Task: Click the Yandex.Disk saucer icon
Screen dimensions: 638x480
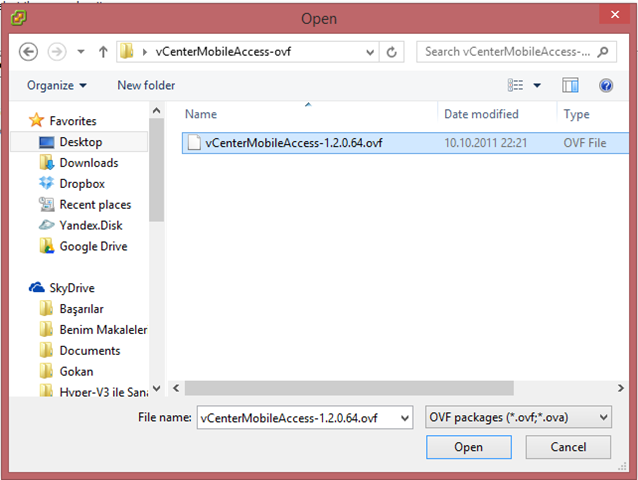Action: [46, 225]
